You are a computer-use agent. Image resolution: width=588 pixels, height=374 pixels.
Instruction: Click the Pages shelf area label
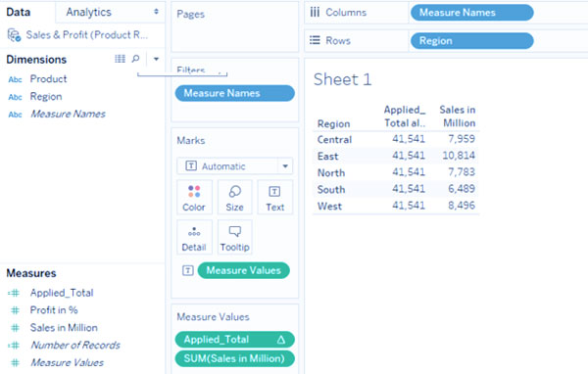click(190, 15)
